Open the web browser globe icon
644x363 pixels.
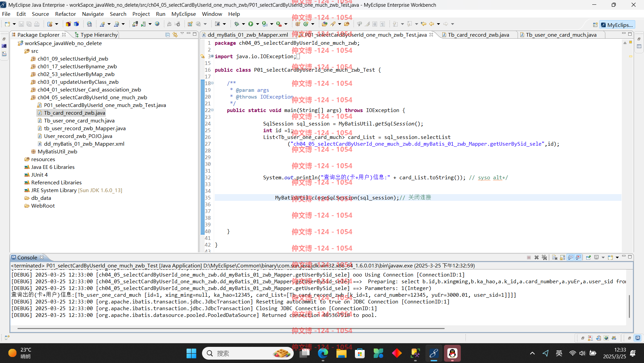tap(157, 24)
